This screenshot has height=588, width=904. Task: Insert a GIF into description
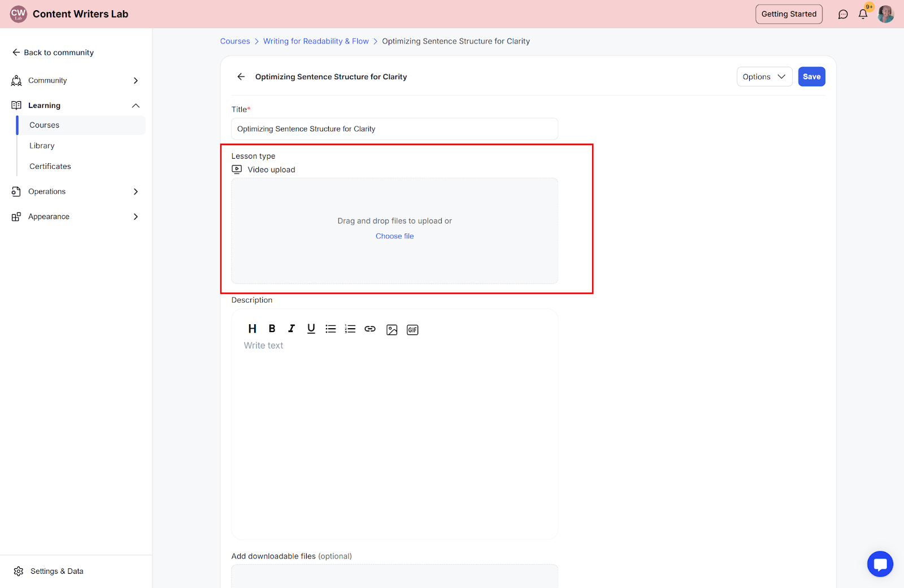[412, 330]
